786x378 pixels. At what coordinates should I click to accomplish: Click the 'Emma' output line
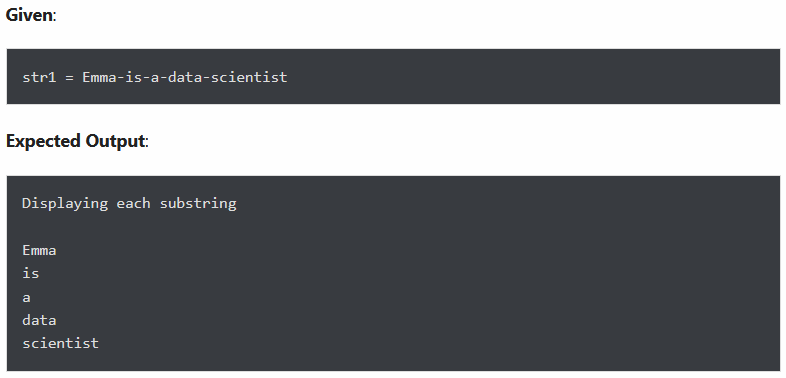coord(39,250)
